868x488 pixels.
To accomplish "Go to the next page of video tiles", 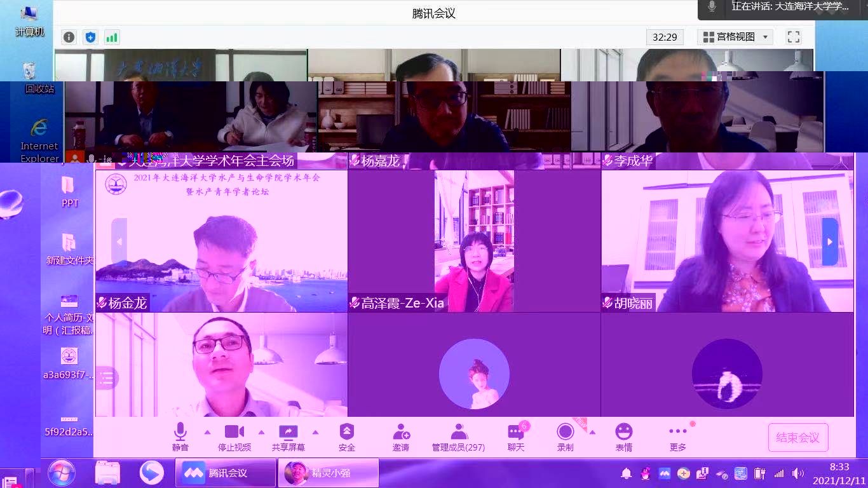I will click(x=830, y=241).
